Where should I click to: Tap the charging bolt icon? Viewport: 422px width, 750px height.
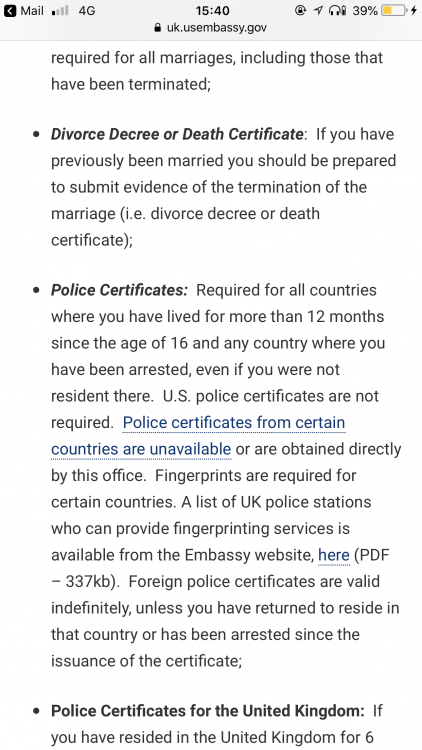pos(414,11)
